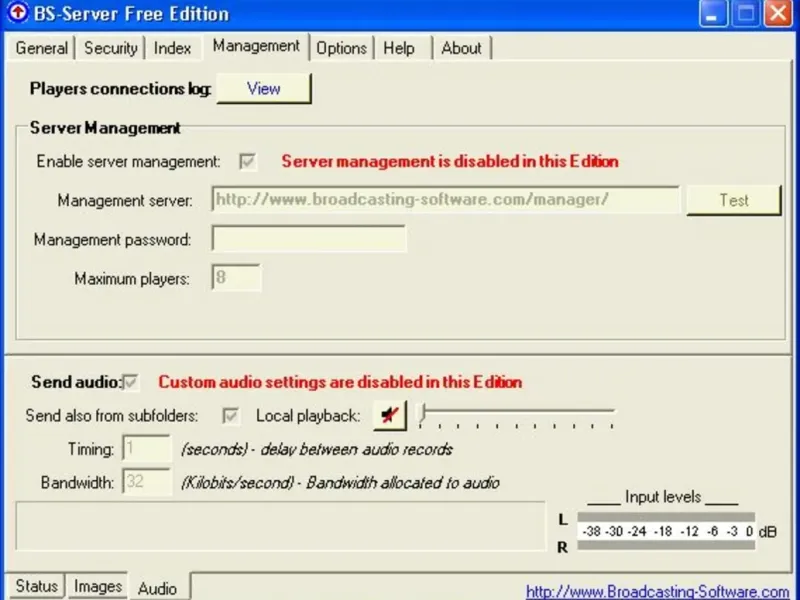Select the Audio bottom tab
This screenshot has height=600, width=800.
[x=158, y=588]
